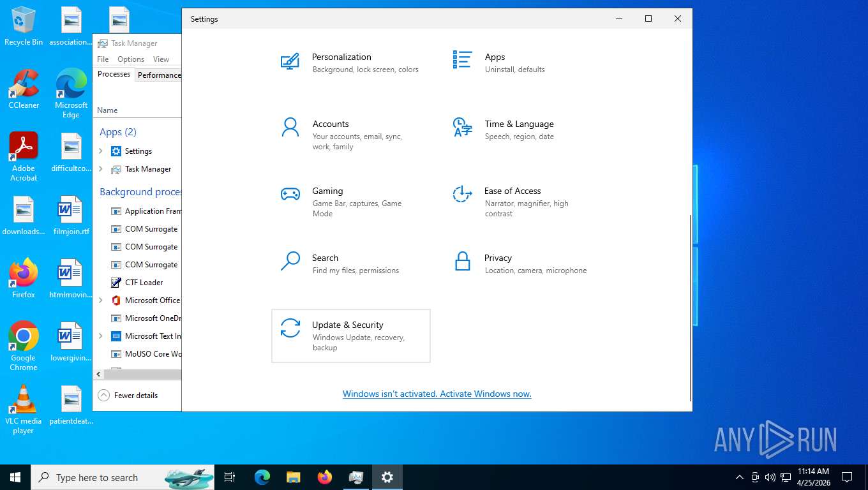Expand the Settings app row in Task Manager
The image size is (868, 490).
click(x=101, y=151)
